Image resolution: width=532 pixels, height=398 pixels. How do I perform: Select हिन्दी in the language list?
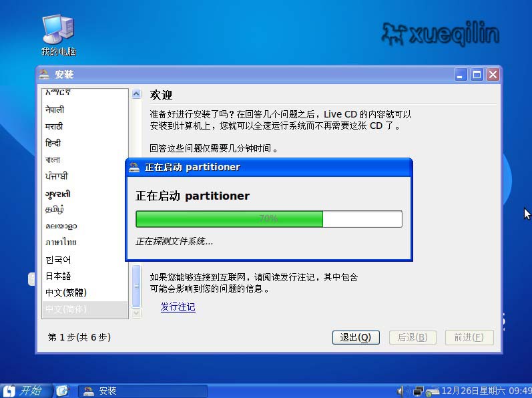(x=85, y=143)
